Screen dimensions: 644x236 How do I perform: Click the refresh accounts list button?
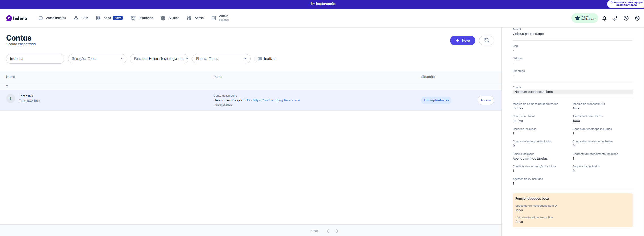[x=486, y=41]
